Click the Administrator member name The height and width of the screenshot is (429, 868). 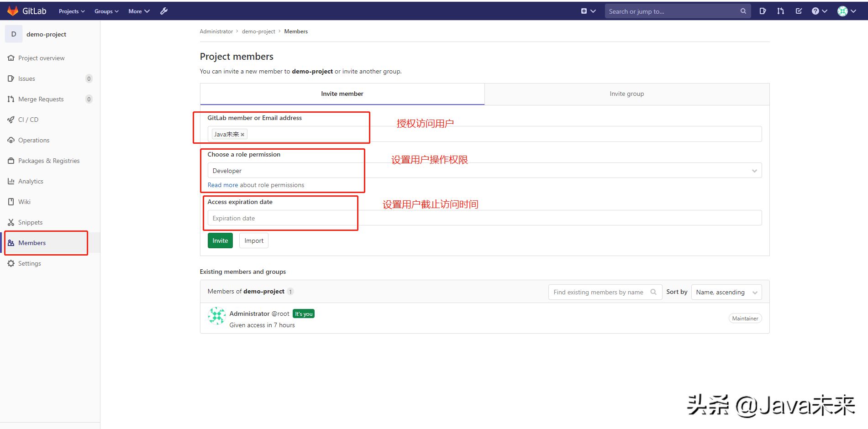[x=249, y=314]
